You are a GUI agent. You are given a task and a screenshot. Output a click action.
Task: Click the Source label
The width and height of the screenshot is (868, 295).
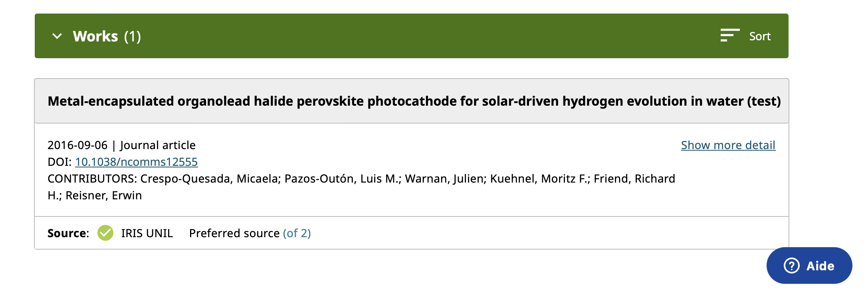pos(68,233)
